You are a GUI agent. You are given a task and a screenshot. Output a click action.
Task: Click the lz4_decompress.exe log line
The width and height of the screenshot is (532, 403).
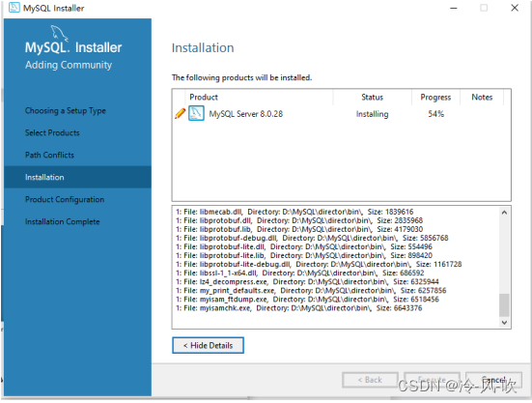pos(307,282)
